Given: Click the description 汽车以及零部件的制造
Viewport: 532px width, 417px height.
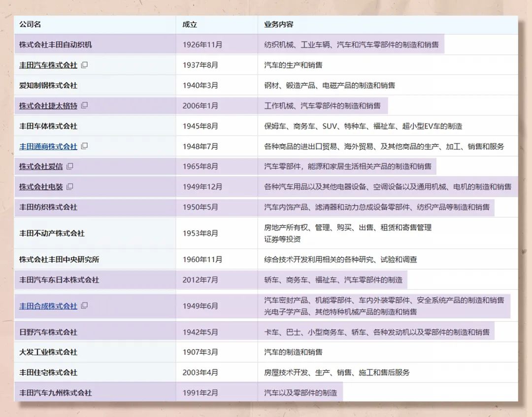Looking at the screenshot, I should tap(300, 393).
